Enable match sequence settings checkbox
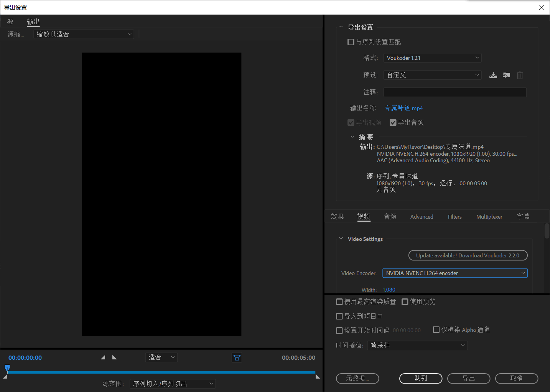Screen dimensions: 550x392 point(351,42)
